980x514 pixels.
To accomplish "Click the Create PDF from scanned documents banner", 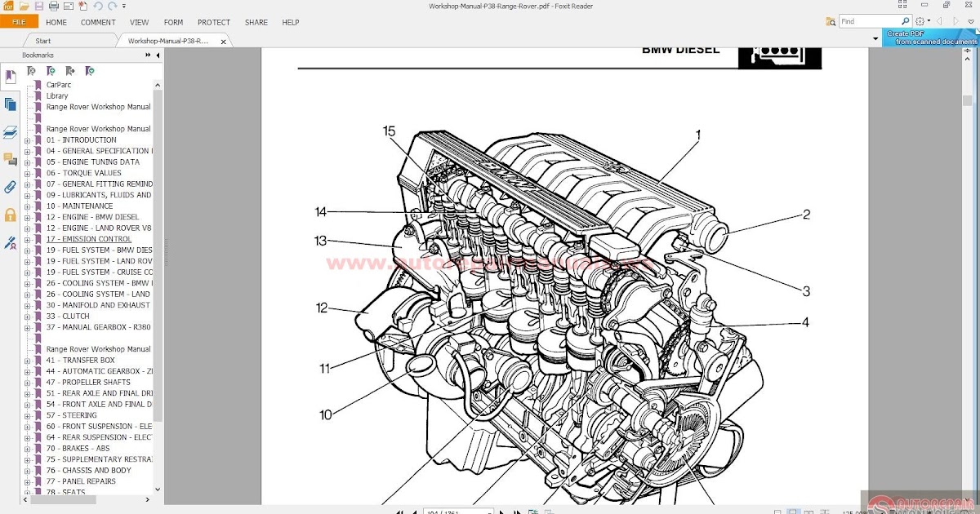I will pyautogui.click(x=930, y=38).
